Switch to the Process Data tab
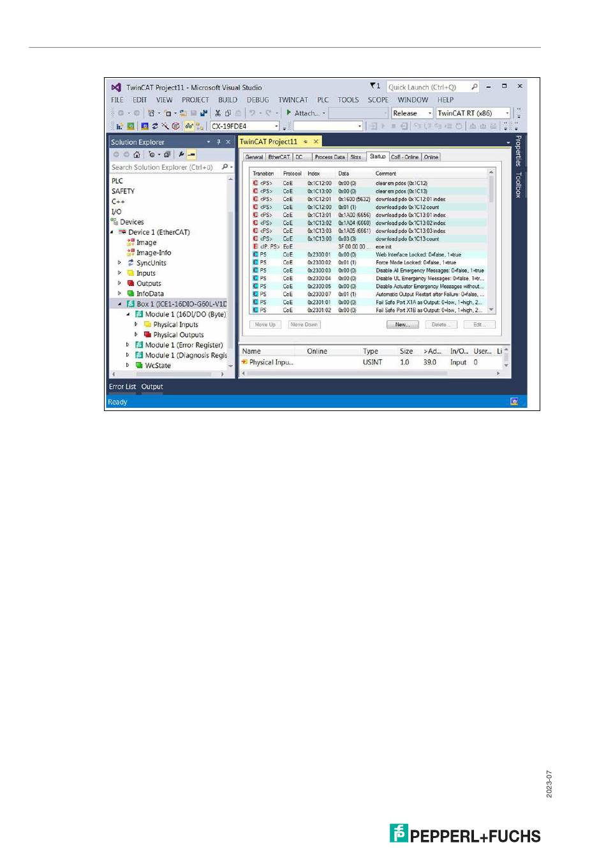 coord(329,157)
